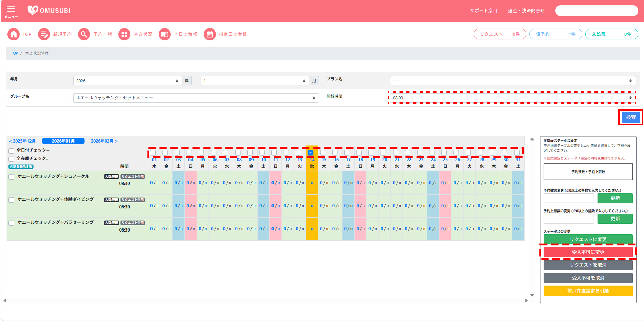Select the 2026年01月 month tab
The width and height of the screenshot is (644, 322).
63,141
